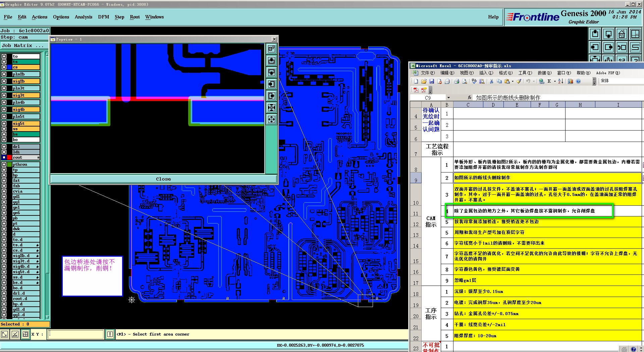Click Popview zoom-out arrows icon
The image size is (644, 352).
(x=272, y=119)
